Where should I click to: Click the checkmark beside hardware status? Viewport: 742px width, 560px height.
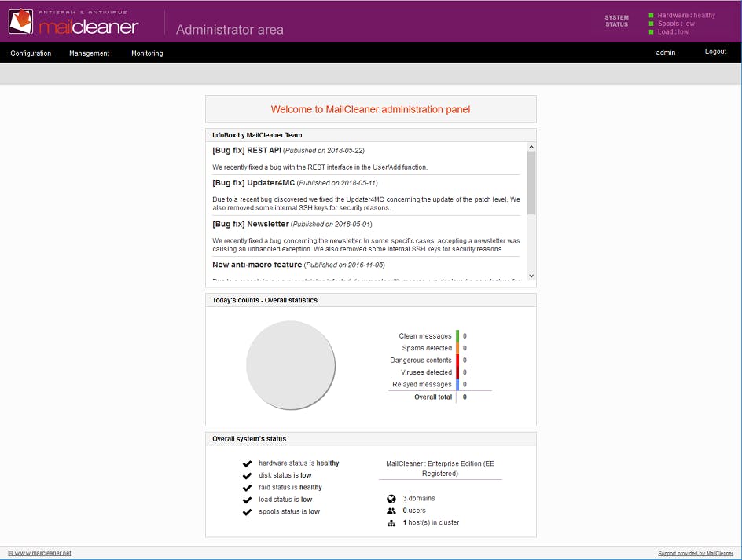247,463
